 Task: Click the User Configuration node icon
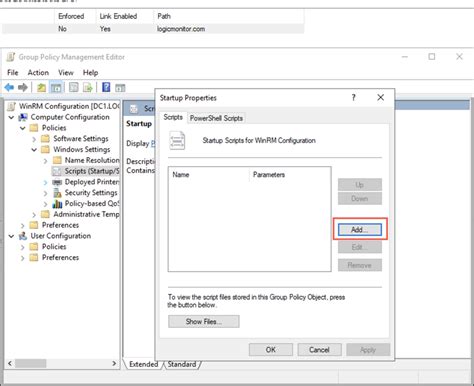(x=23, y=236)
